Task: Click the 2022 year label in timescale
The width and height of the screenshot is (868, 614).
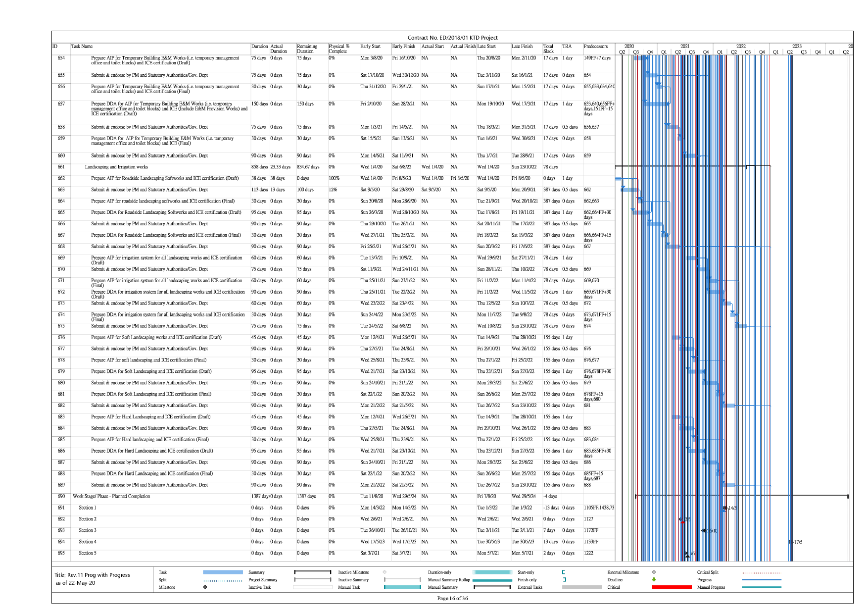Action: click(x=740, y=46)
